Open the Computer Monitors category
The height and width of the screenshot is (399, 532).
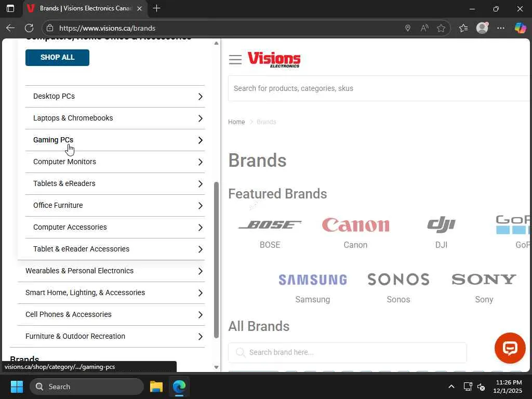pos(64,162)
